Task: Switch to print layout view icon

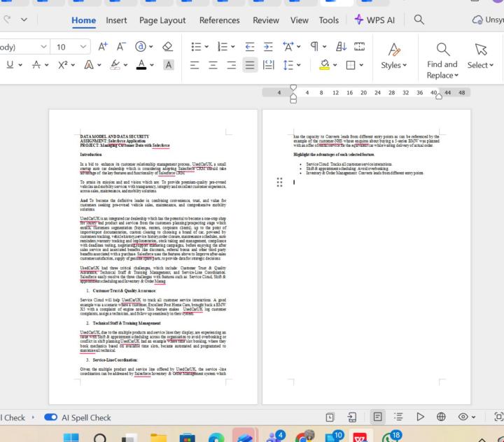Action: tap(377, 417)
